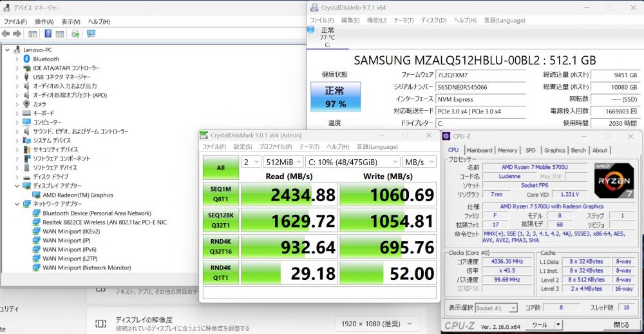Open the Socket #1 selection dropdown in CPU-Z
Screen dimensions: 644x334
tap(497, 308)
